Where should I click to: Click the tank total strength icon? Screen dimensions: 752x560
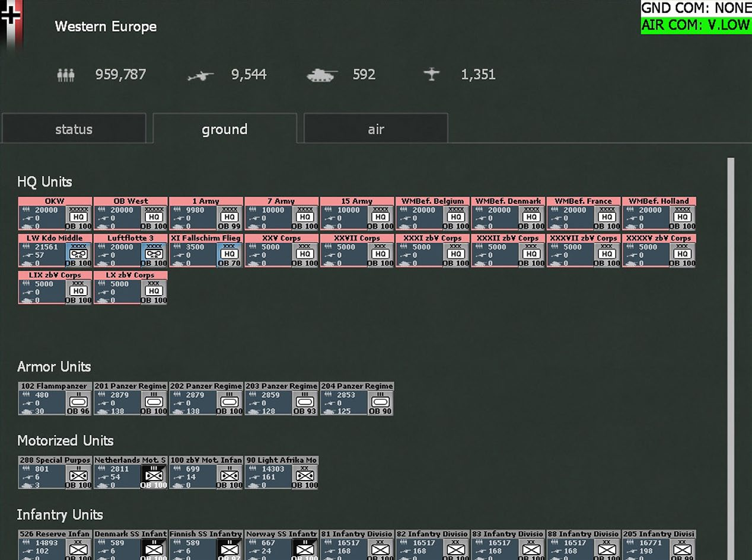tap(321, 75)
